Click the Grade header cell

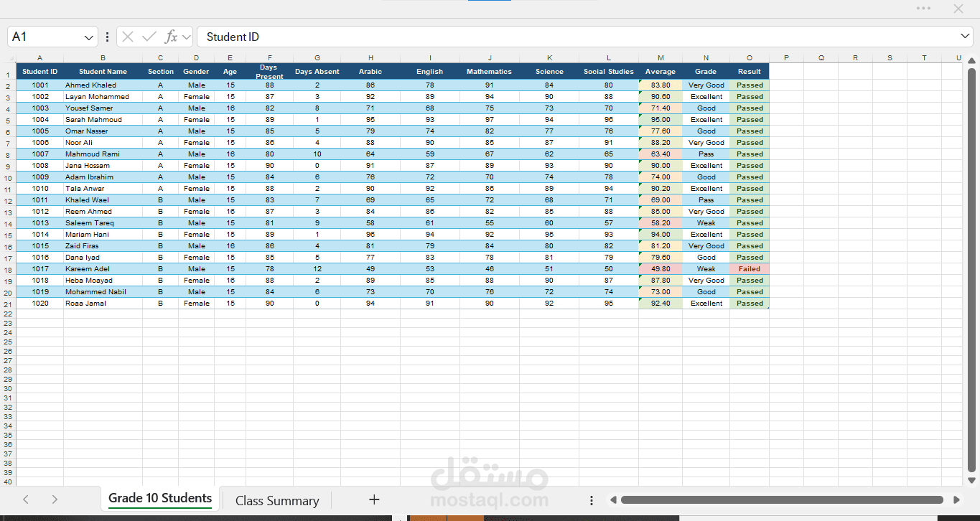pos(706,72)
